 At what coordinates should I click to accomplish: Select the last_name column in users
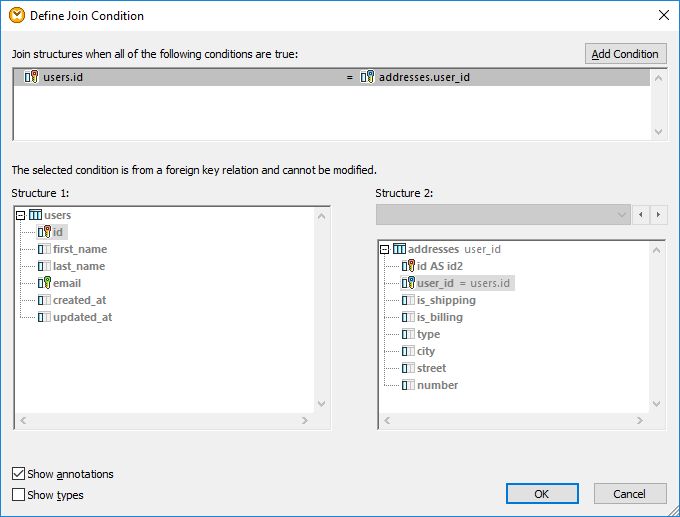click(x=79, y=266)
